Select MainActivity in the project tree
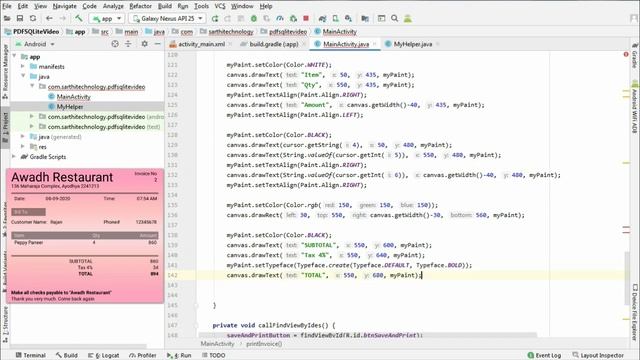This screenshot has width=640, height=360. 73,97
